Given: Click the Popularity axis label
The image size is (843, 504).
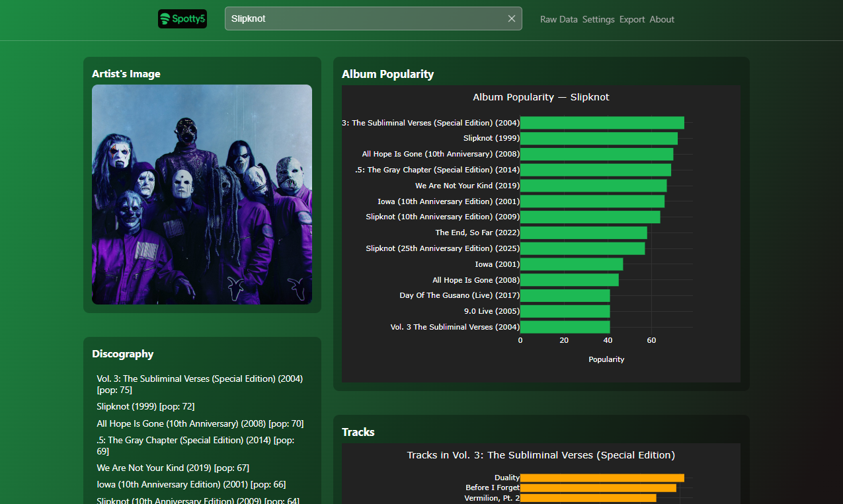Looking at the screenshot, I should (606, 359).
